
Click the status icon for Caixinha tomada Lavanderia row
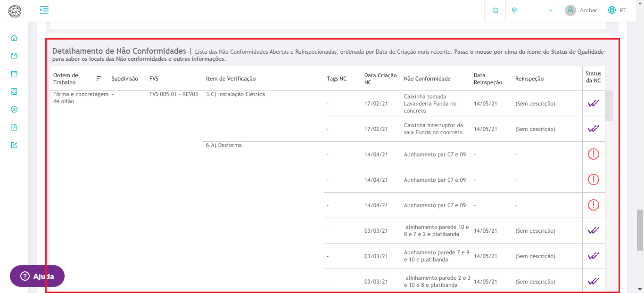[x=594, y=104]
